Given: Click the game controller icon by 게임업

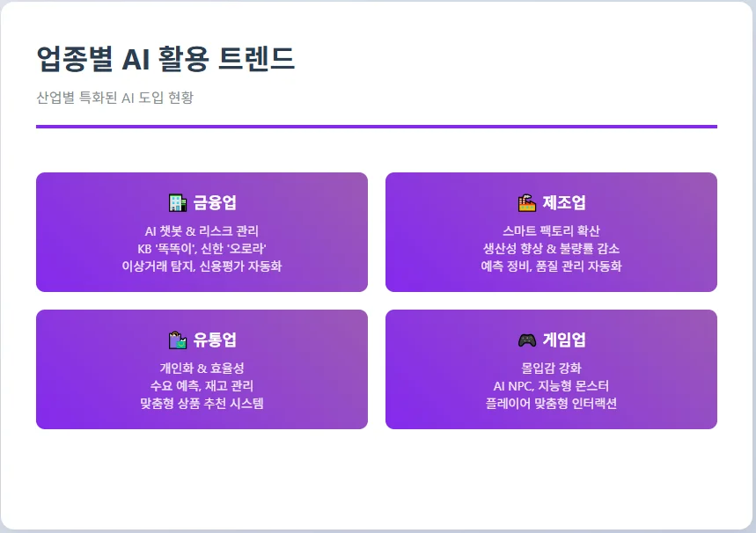Looking at the screenshot, I should [527, 340].
